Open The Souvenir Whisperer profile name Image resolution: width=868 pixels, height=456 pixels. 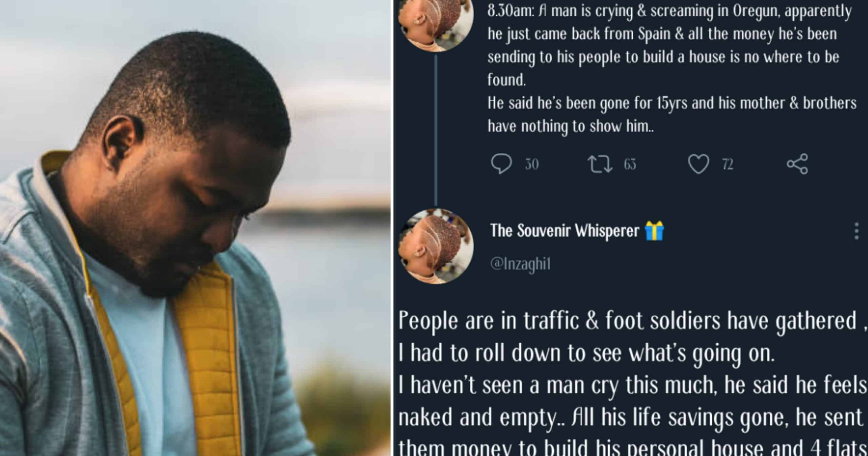565,231
